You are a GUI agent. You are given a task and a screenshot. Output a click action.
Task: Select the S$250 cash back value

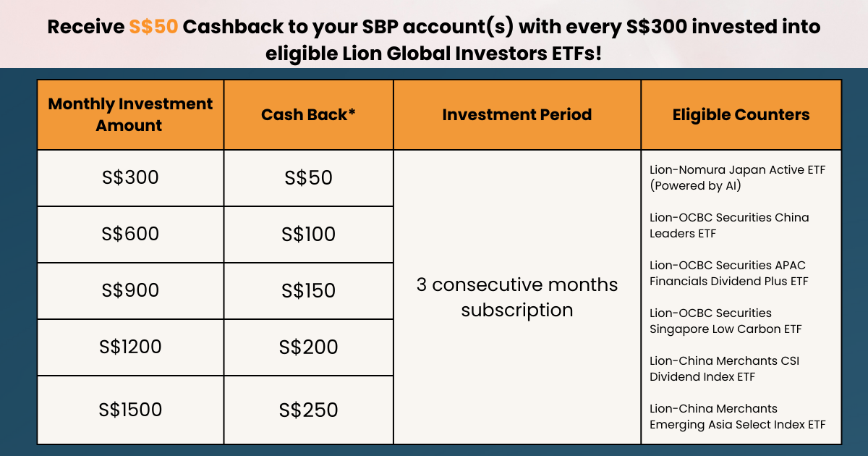pyautogui.click(x=309, y=410)
